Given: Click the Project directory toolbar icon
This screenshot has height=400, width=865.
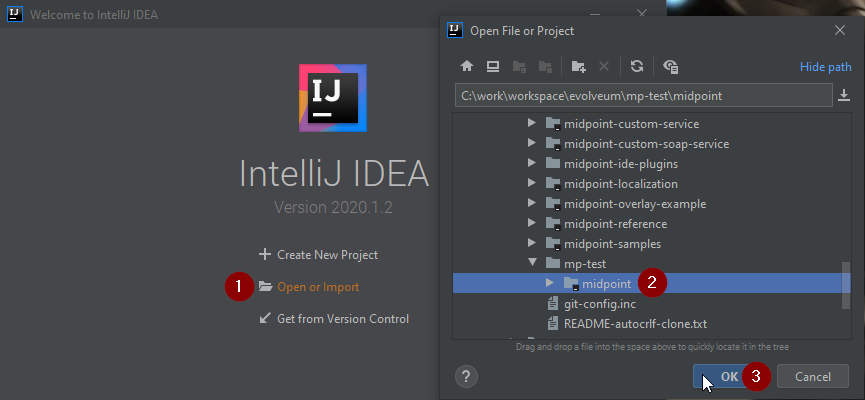Looking at the screenshot, I should [519, 67].
